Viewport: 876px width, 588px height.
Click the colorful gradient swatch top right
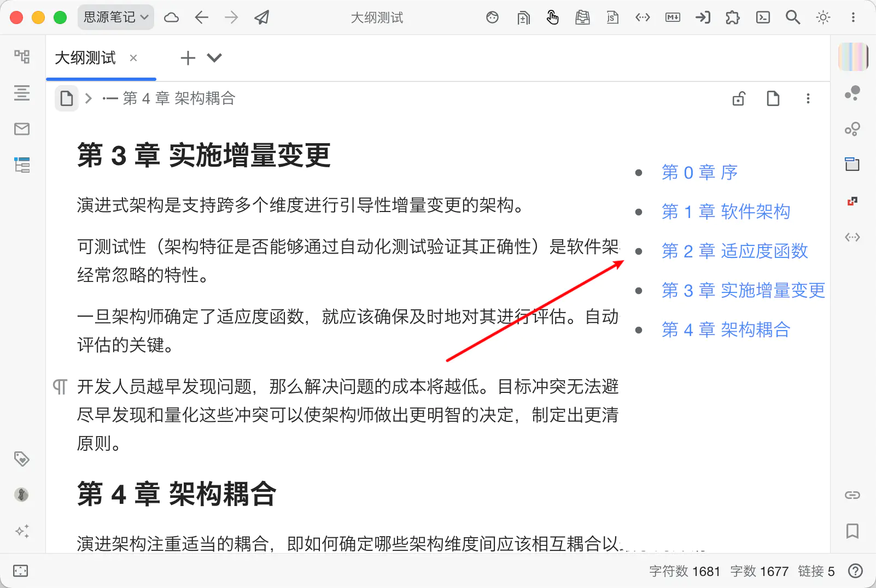(x=852, y=57)
